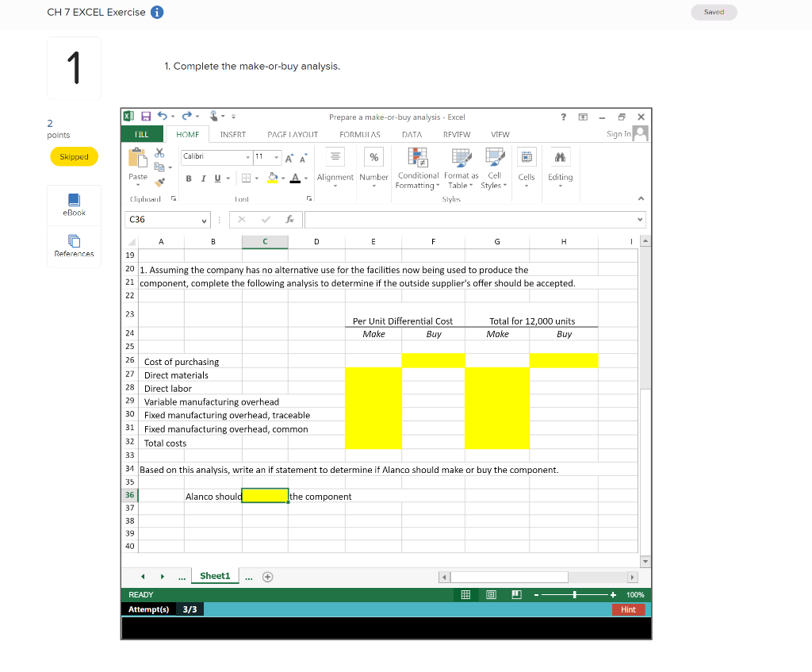Increase font size with large A icon
Viewport: 812px width, 672px height.
[x=289, y=158]
